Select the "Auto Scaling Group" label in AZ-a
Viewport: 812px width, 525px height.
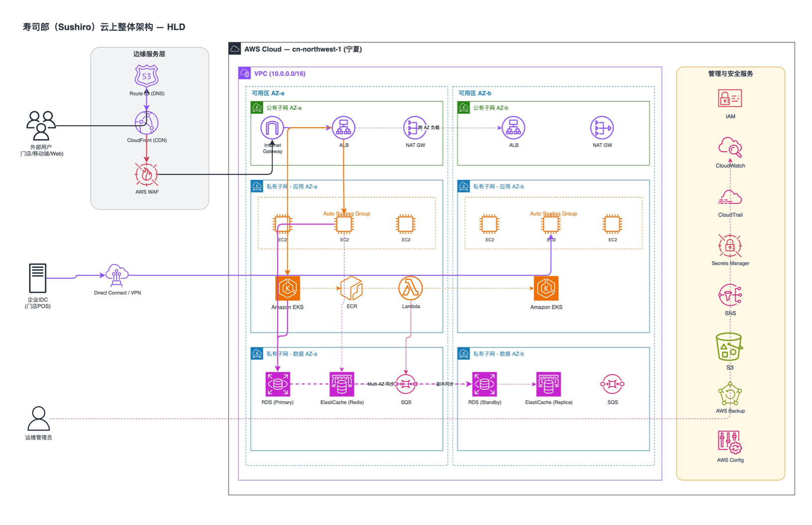click(x=347, y=214)
